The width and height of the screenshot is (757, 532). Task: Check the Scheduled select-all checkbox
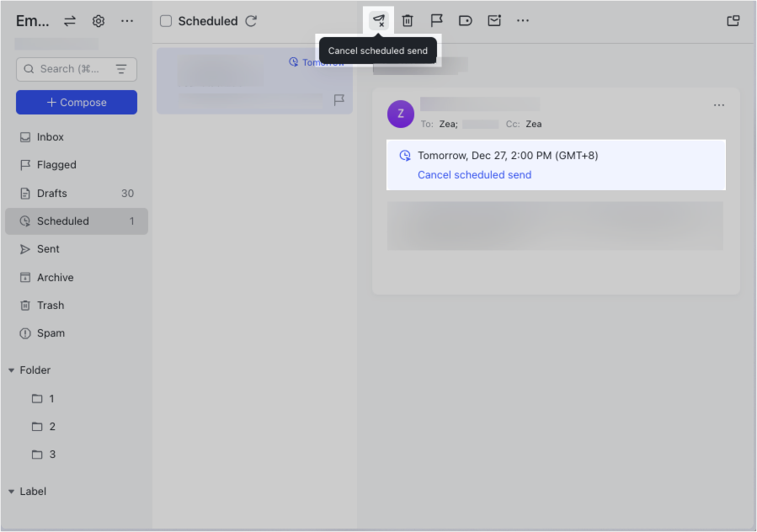(165, 21)
